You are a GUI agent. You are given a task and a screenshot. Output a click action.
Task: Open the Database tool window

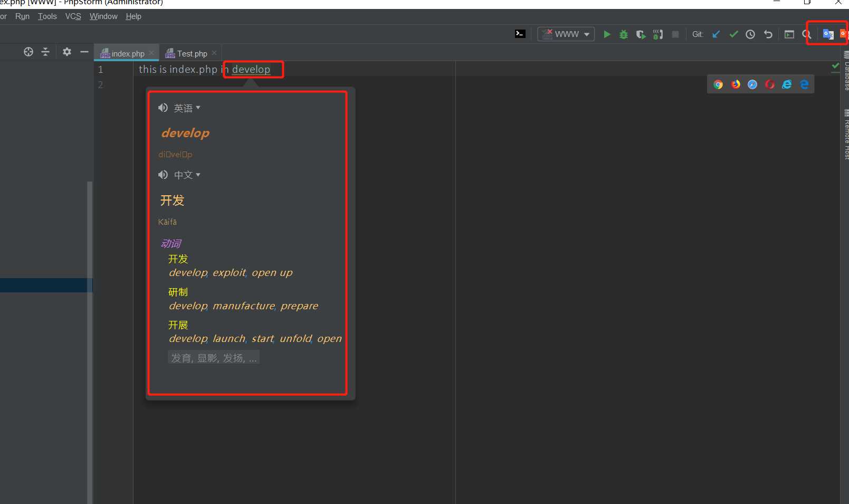[846, 71]
